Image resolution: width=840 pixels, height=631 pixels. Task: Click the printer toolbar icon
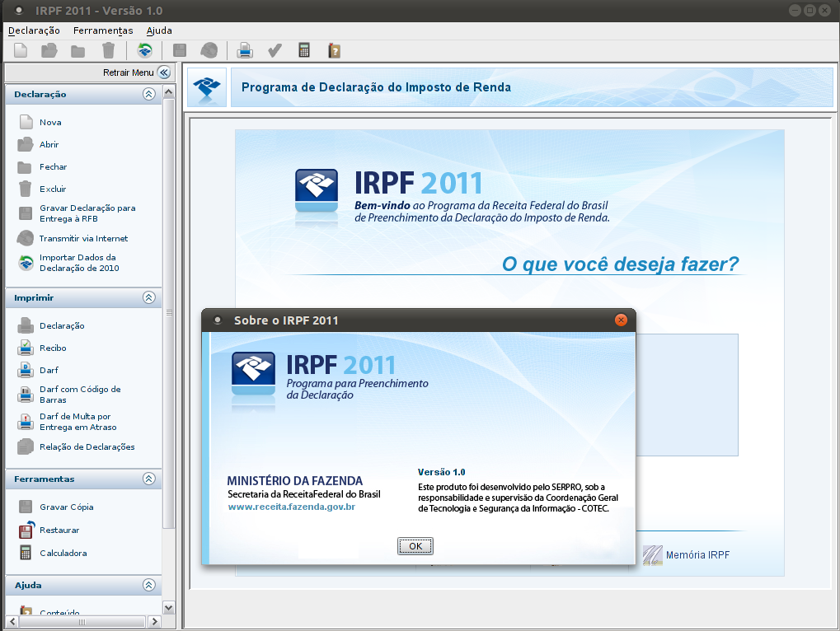coord(245,51)
